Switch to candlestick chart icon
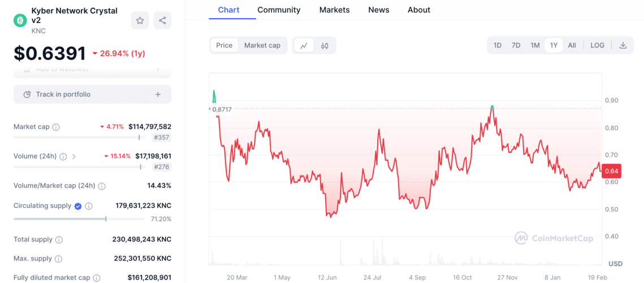Image resolution: width=644 pixels, height=283 pixels. (x=325, y=45)
